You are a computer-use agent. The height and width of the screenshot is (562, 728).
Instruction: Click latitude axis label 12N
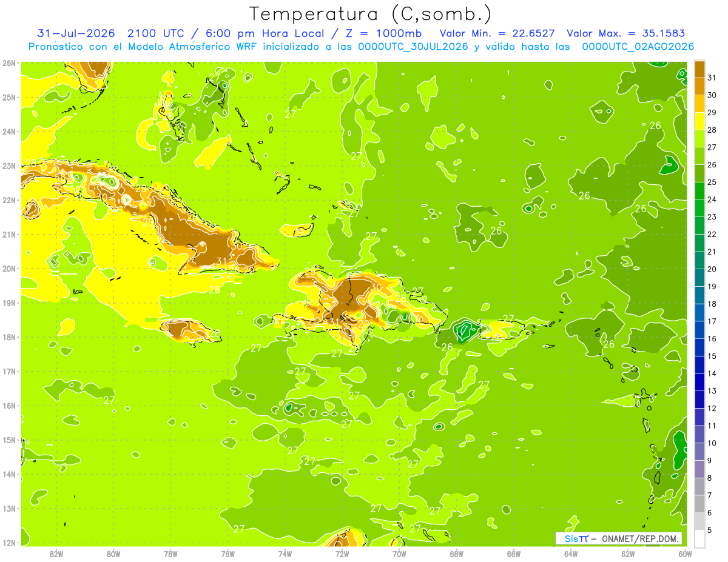(x=8, y=543)
